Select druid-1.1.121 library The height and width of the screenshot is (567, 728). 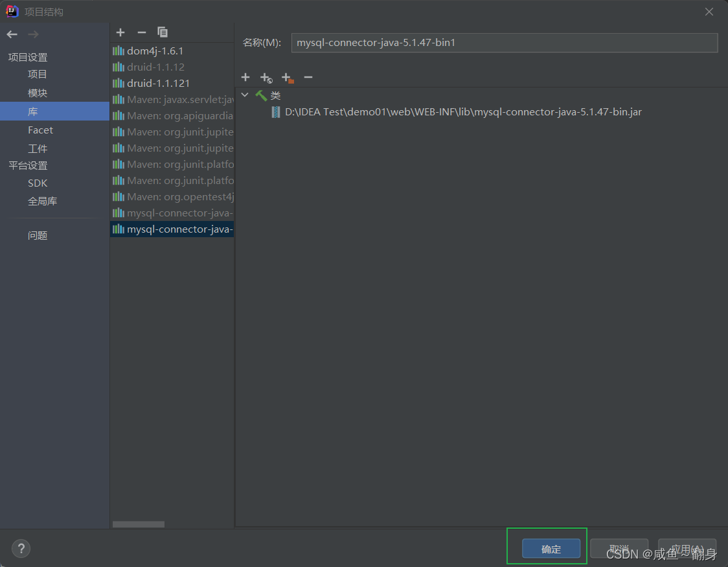pyautogui.click(x=172, y=83)
